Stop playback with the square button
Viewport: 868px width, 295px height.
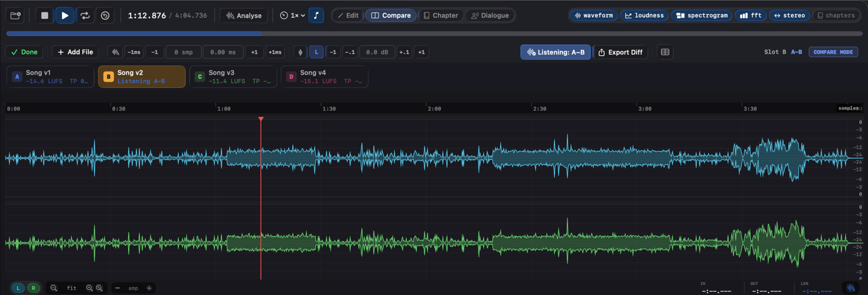(x=45, y=15)
